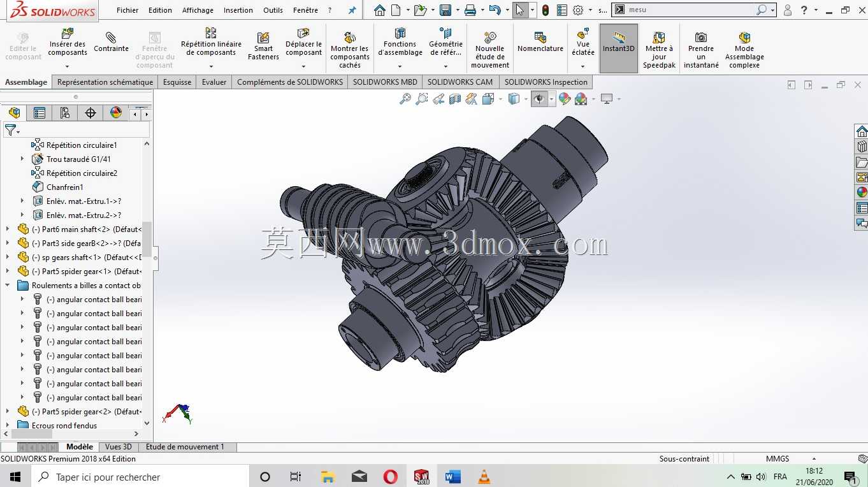Expand Part6 main shaft<2> node
The height and width of the screenshot is (487, 868).
[8, 229]
